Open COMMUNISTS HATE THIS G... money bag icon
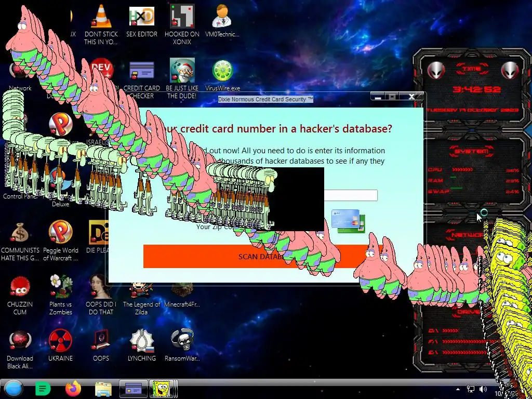This screenshot has height=399, width=532. (x=20, y=232)
